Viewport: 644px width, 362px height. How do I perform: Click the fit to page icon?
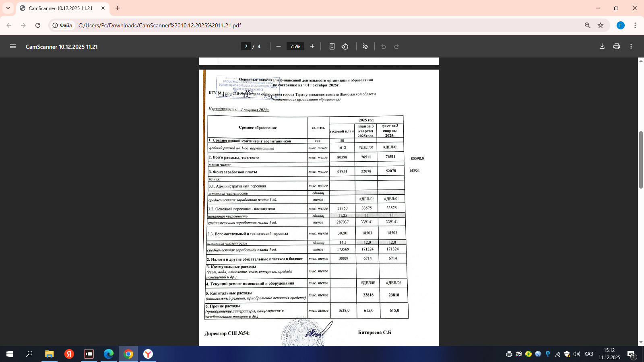332,46
